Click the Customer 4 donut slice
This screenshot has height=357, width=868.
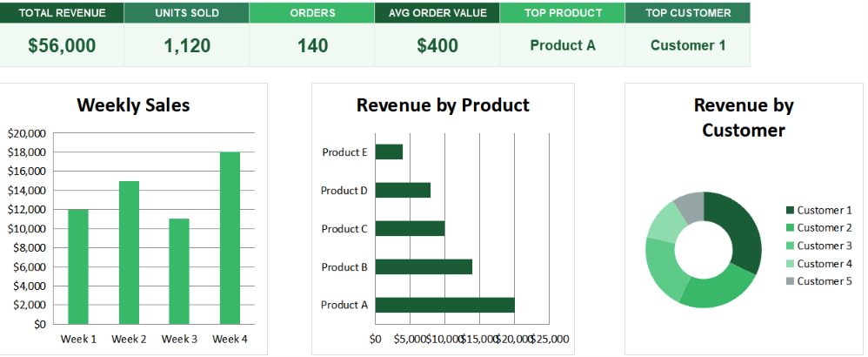(x=666, y=224)
